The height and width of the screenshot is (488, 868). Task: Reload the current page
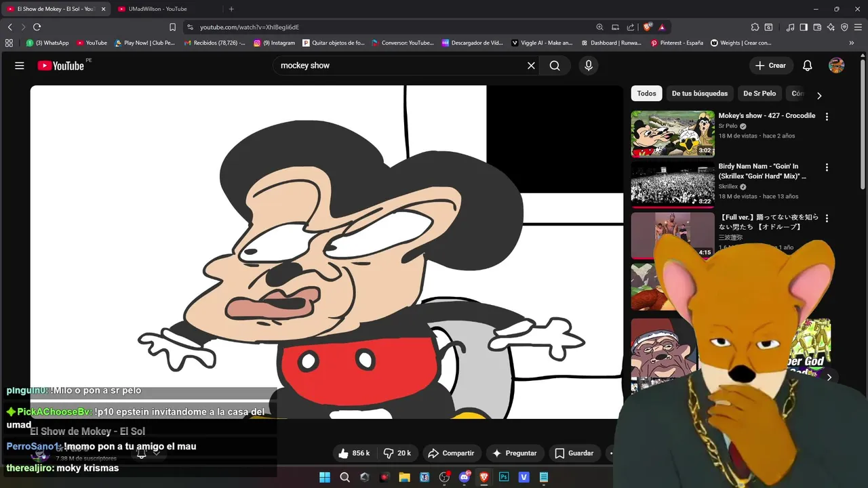coord(37,27)
